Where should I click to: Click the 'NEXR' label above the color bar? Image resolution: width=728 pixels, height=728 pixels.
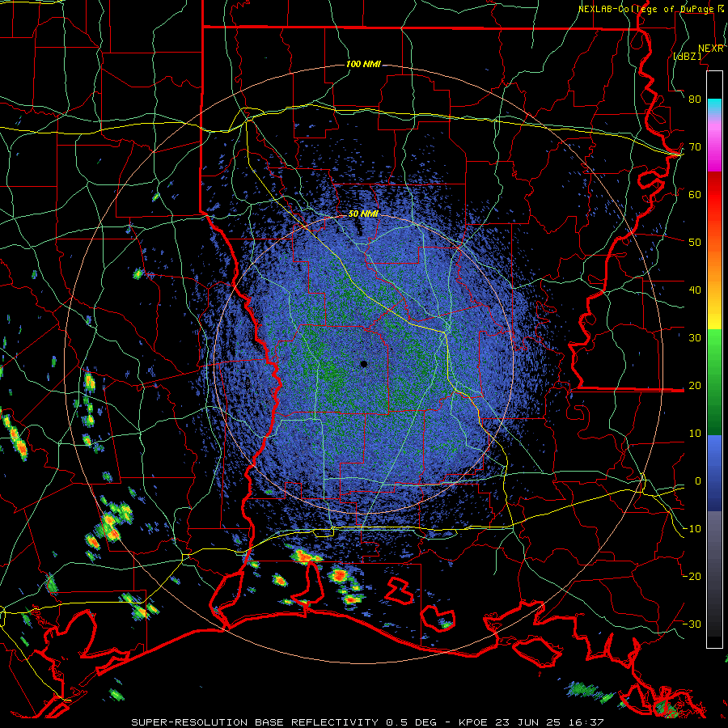711,49
